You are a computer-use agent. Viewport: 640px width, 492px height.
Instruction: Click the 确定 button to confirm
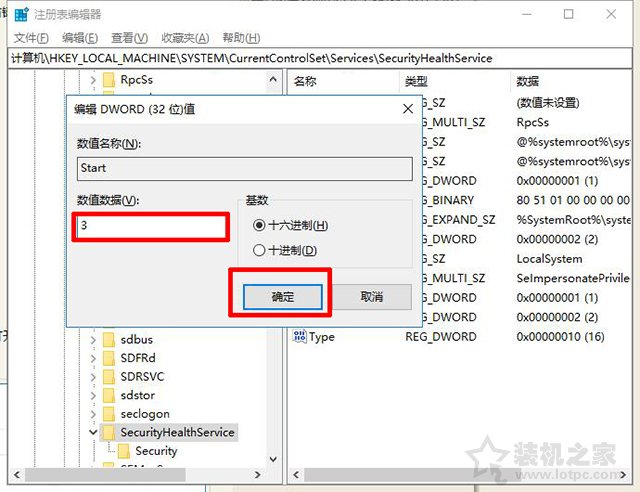tap(283, 297)
